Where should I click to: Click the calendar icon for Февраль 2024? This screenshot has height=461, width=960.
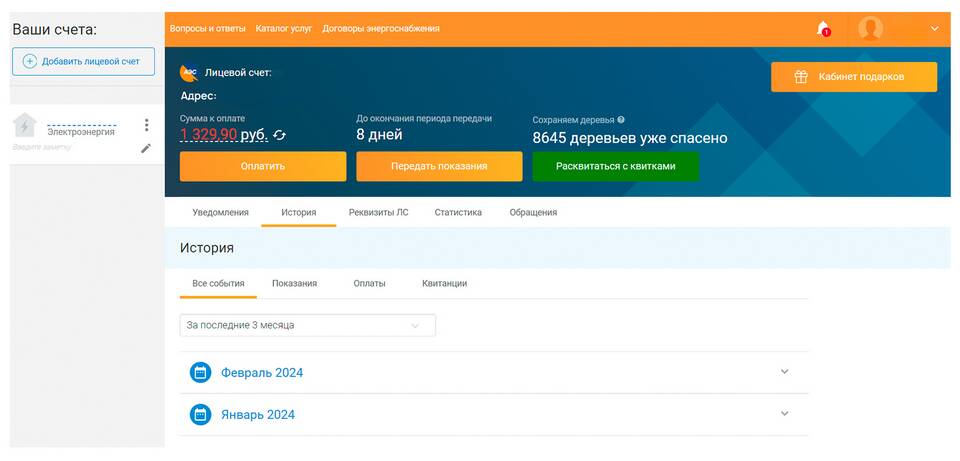click(x=200, y=372)
